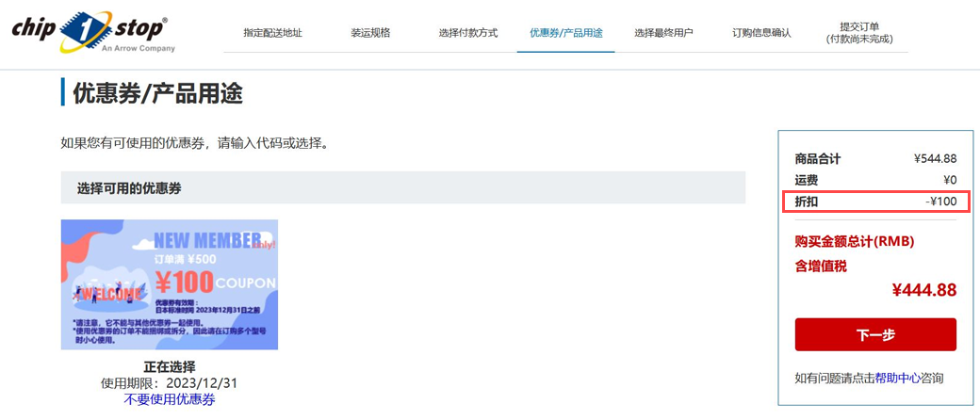Viewport: 980px width, 420px height.
Task: Open the 帮助中心 link
Action: tap(897, 378)
